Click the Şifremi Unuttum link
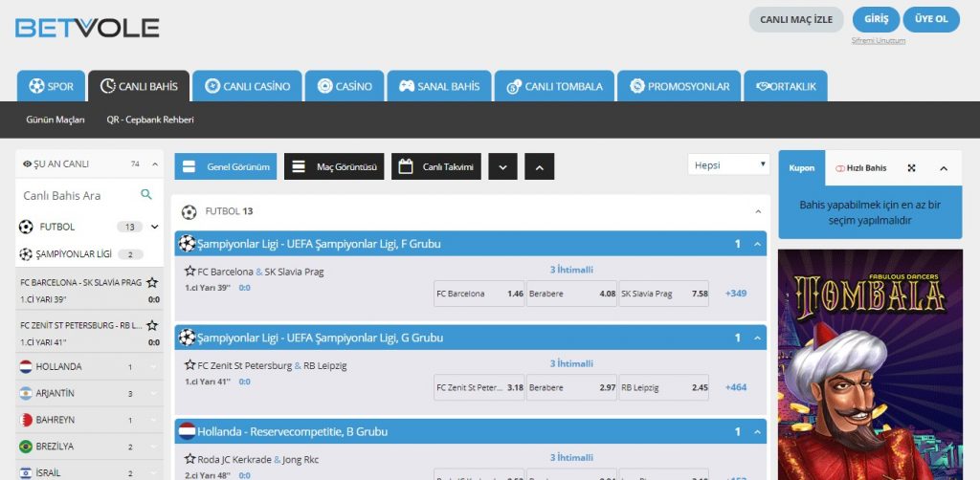Screen dimensions: 980x480 pyautogui.click(x=878, y=40)
